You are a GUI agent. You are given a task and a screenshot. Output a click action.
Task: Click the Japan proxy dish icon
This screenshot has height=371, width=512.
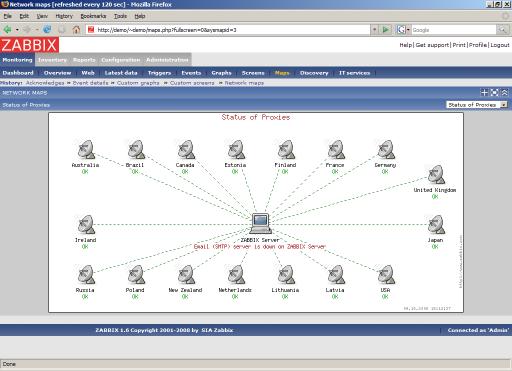(436, 224)
